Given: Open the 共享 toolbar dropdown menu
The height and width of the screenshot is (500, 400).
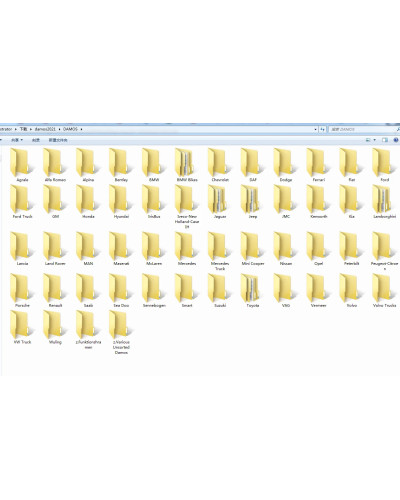Looking at the screenshot, I should click(x=17, y=140).
